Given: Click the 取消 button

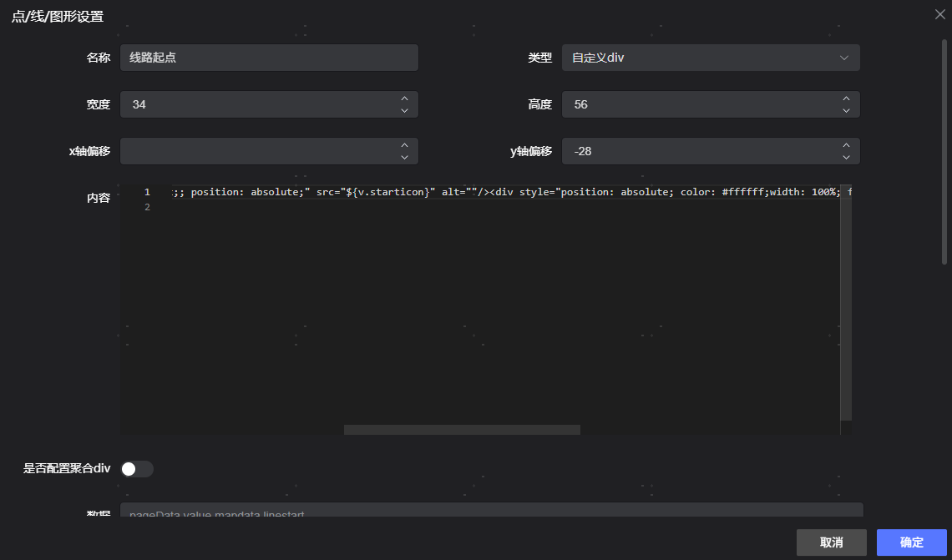Looking at the screenshot, I should coord(831,542).
